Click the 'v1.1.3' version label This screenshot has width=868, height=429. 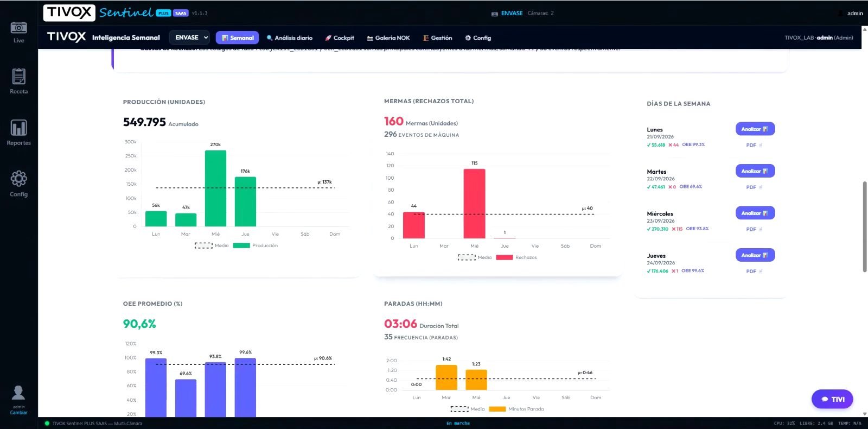tap(200, 13)
